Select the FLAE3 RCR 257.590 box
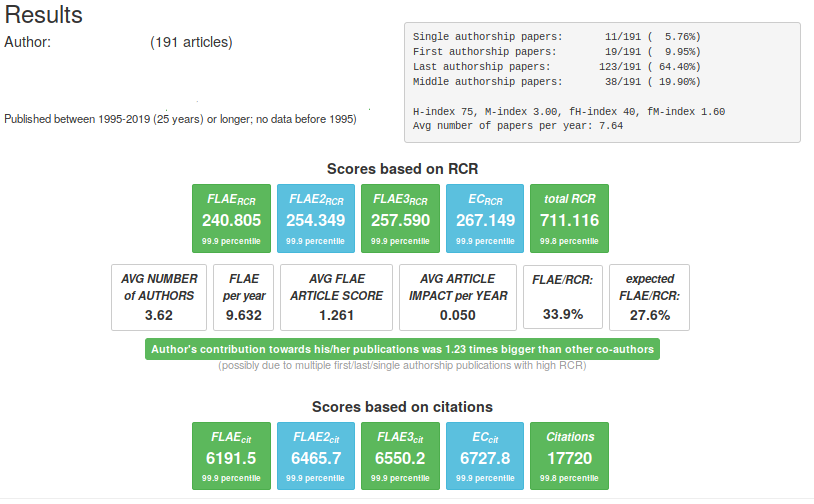This screenshot has width=814, height=504. tap(400, 217)
